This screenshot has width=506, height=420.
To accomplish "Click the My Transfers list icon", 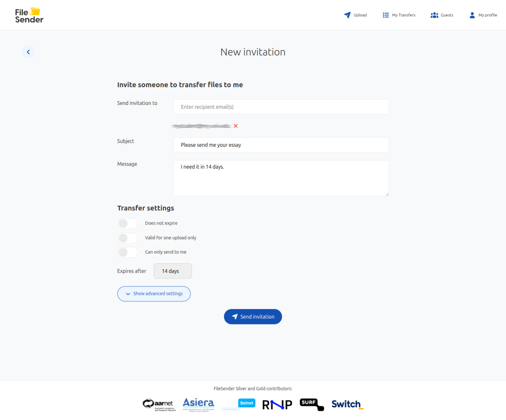I will 385,15.
